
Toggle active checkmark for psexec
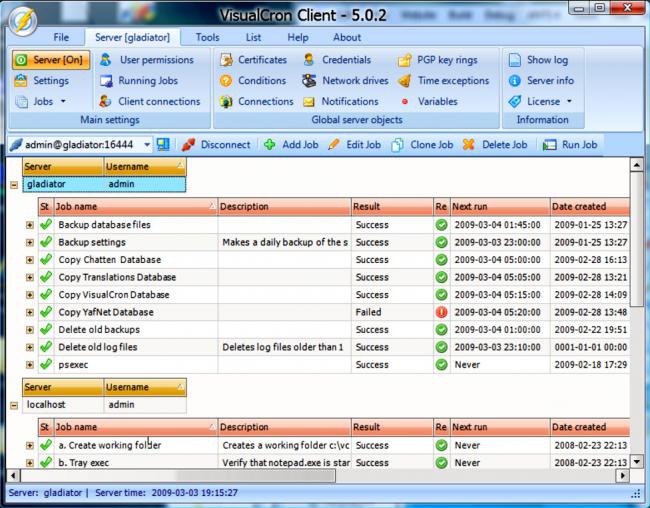point(46,364)
